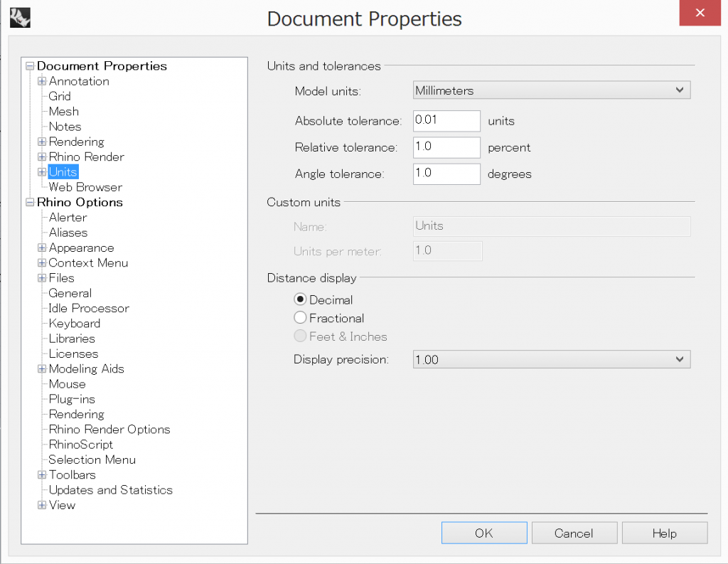Click the Relative tolerance input field

(x=446, y=147)
